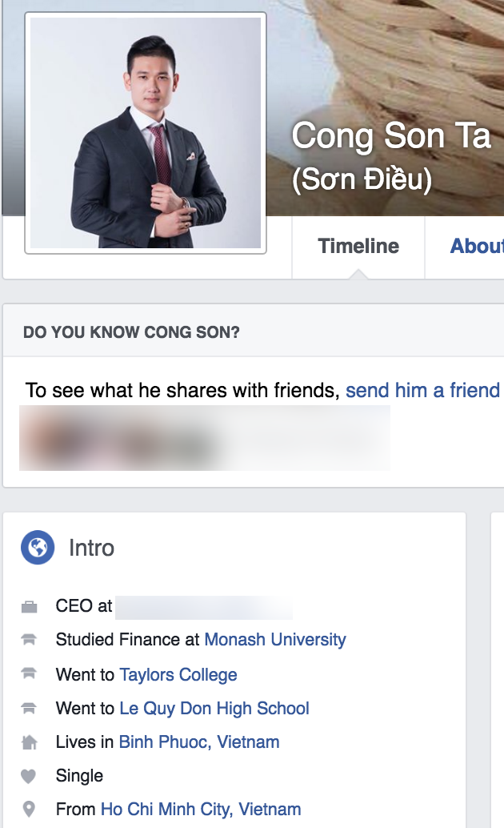The image size is (504, 828).
Task: Click the house icon beside Lives in
Action: (x=30, y=742)
